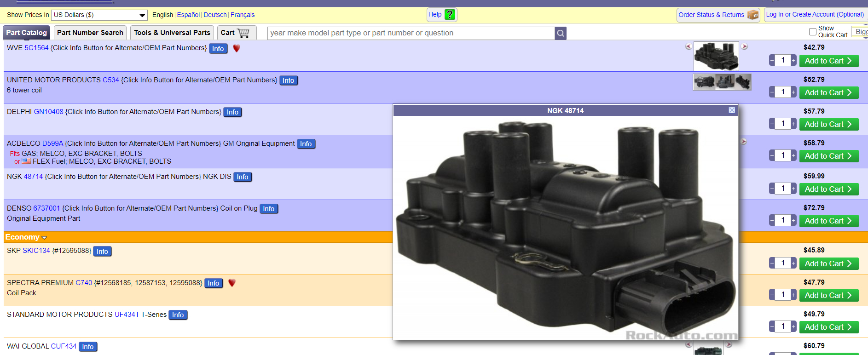Open the Part Number Search tab
The width and height of the screenshot is (868, 355).
click(x=90, y=33)
